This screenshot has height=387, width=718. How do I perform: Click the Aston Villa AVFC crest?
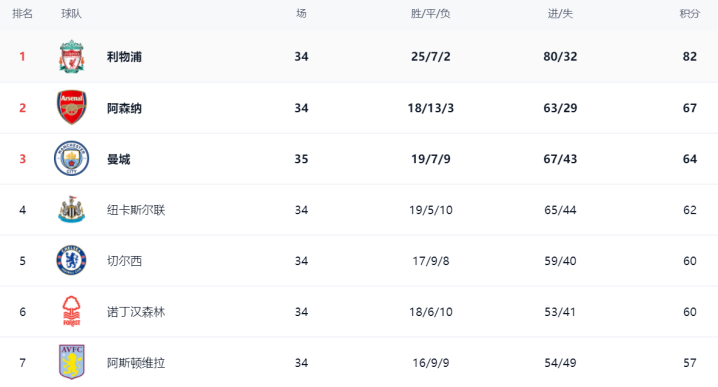coord(71,362)
